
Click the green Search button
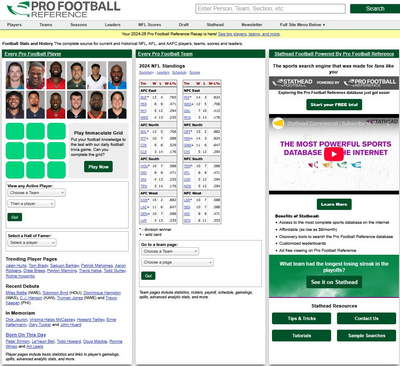pos(375,9)
